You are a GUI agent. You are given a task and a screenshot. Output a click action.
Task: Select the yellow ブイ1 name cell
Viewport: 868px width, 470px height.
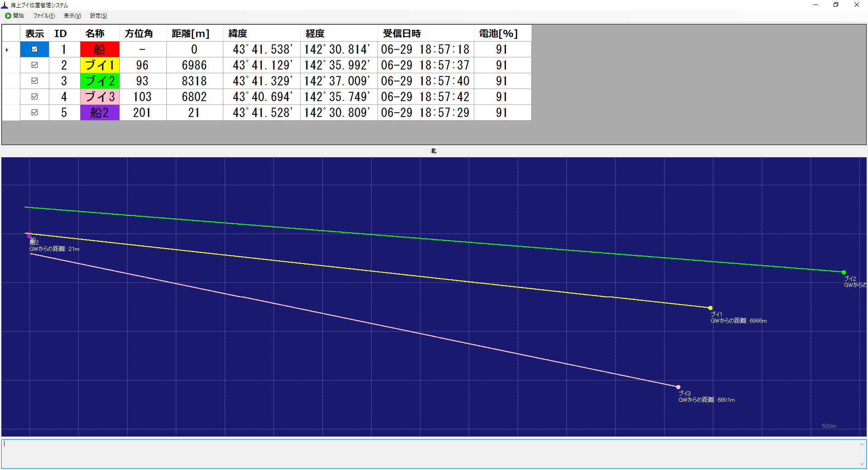click(100, 65)
